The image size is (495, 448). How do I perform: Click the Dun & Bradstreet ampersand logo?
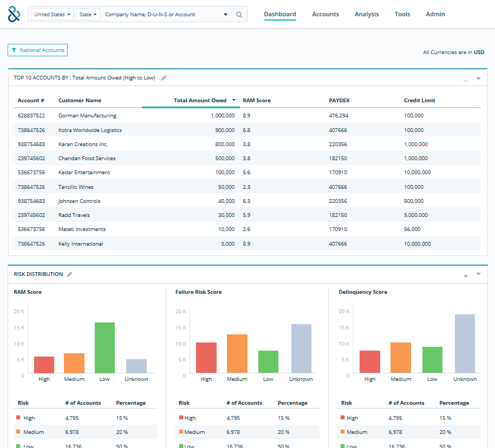pyautogui.click(x=14, y=14)
